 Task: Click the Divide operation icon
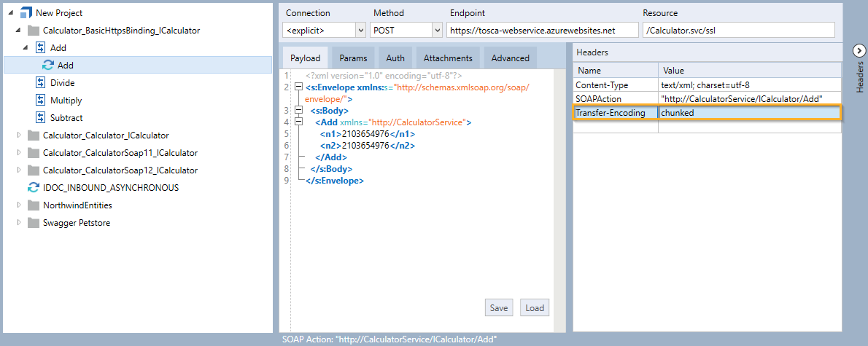pos(41,83)
